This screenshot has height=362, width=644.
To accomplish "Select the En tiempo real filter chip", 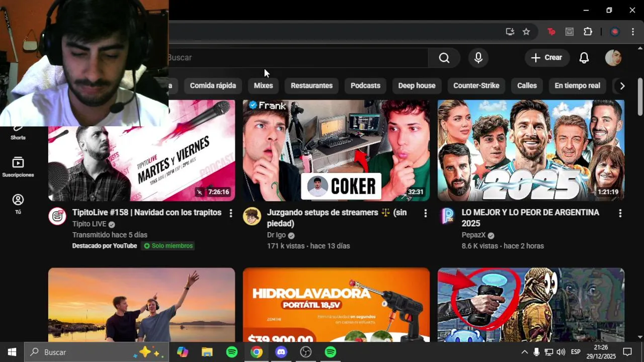I will point(577,85).
